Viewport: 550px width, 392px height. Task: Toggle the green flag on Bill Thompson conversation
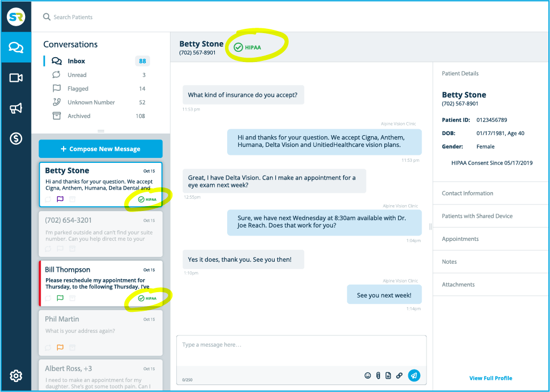60,298
